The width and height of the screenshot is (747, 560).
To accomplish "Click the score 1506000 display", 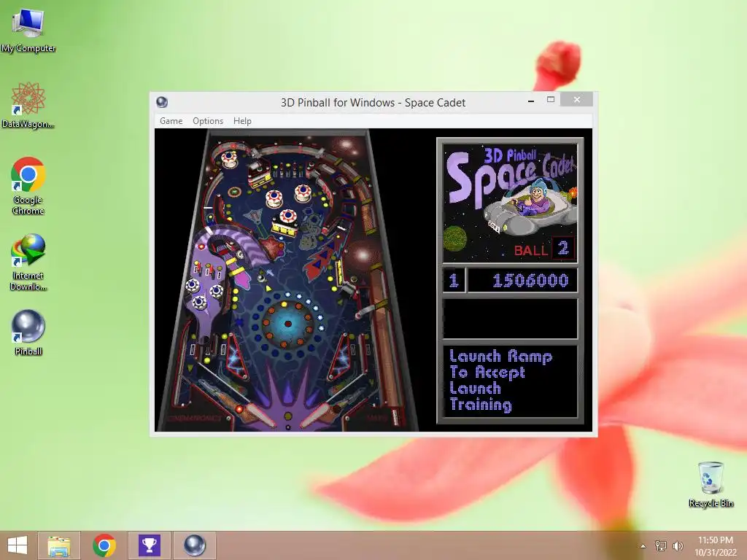I will click(522, 280).
